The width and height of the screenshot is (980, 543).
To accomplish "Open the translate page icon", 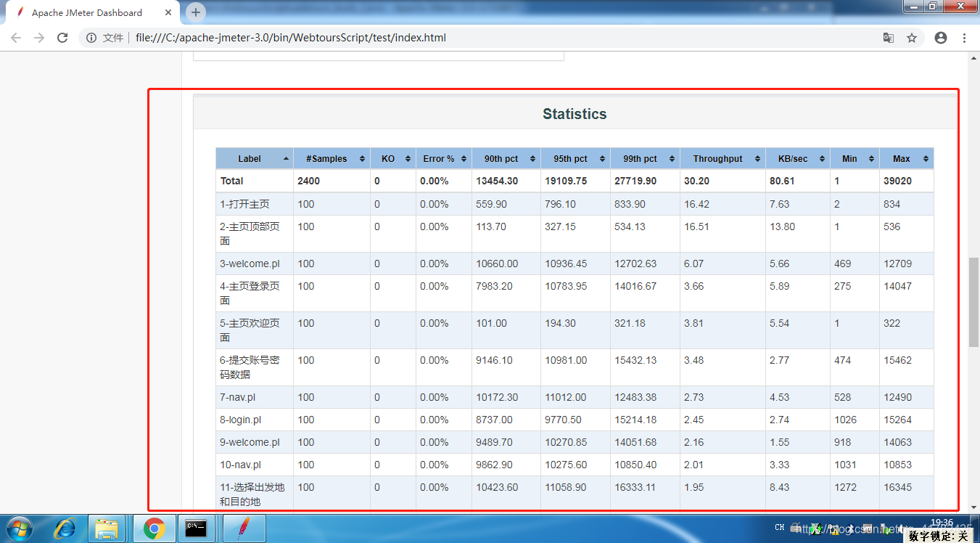I will (888, 38).
